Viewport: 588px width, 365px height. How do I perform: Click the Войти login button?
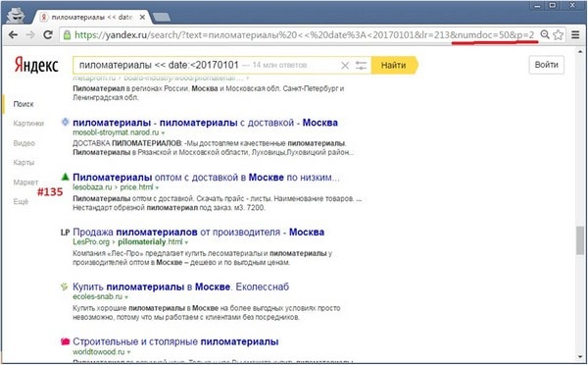(547, 65)
